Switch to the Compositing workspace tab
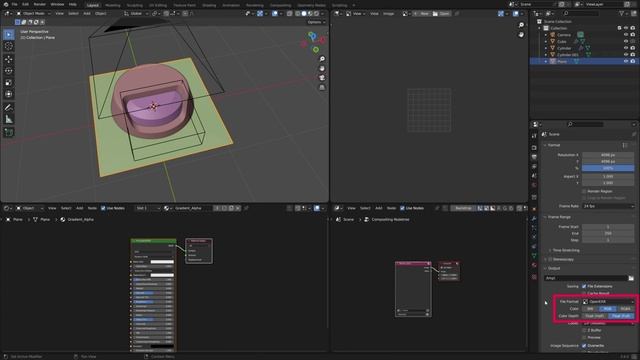The image size is (640, 360). pyautogui.click(x=280, y=5)
